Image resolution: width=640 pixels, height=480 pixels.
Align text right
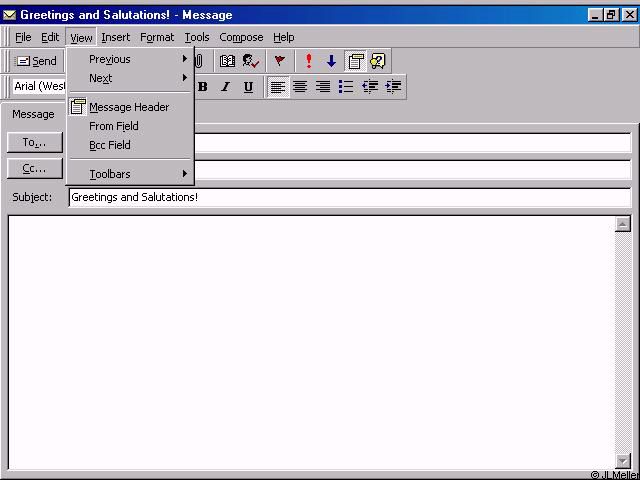point(323,87)
